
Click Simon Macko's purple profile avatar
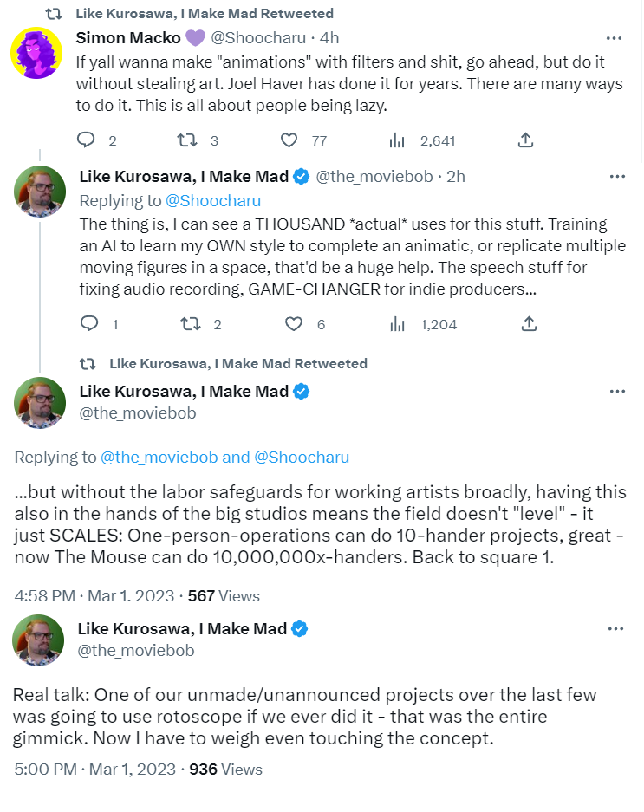pyautogui.click(x=36, y=53)
